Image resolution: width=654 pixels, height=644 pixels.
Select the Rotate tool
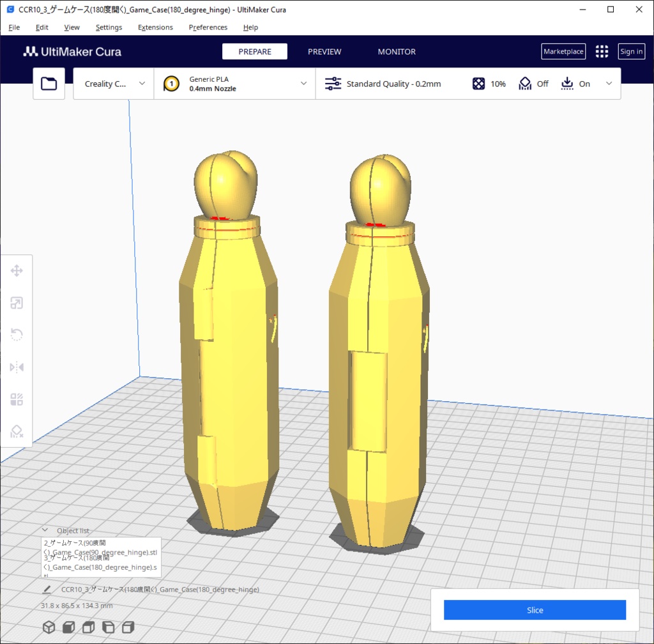point(17,335)
